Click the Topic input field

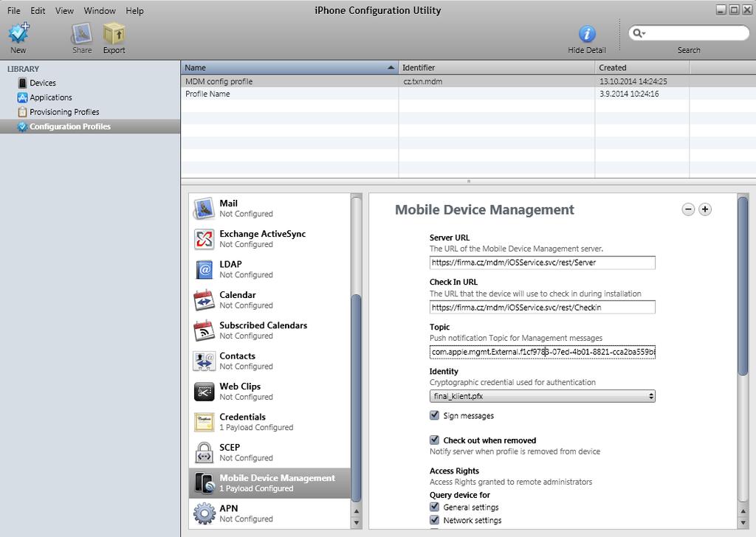pyautogui.click(x=542, y=352)
